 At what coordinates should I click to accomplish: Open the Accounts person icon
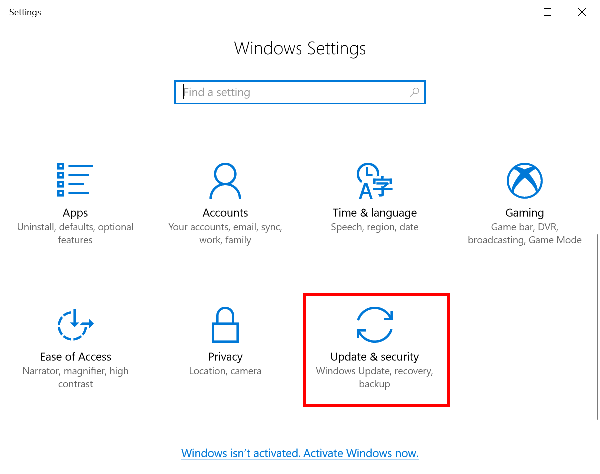coord(225,181)
